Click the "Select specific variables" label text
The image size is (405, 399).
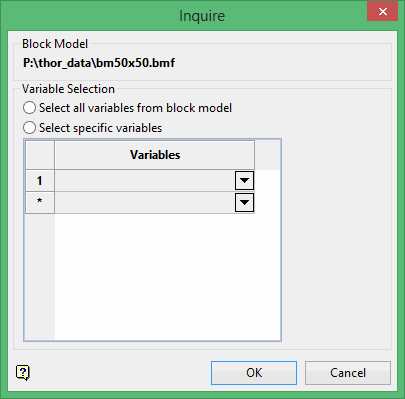click(x=100, y=128)
